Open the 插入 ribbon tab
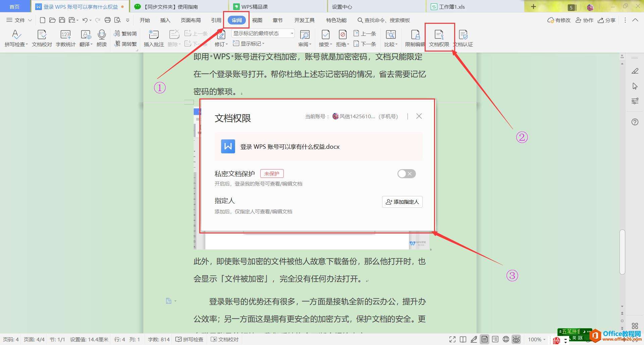644x345 pixels. (165, 20)
